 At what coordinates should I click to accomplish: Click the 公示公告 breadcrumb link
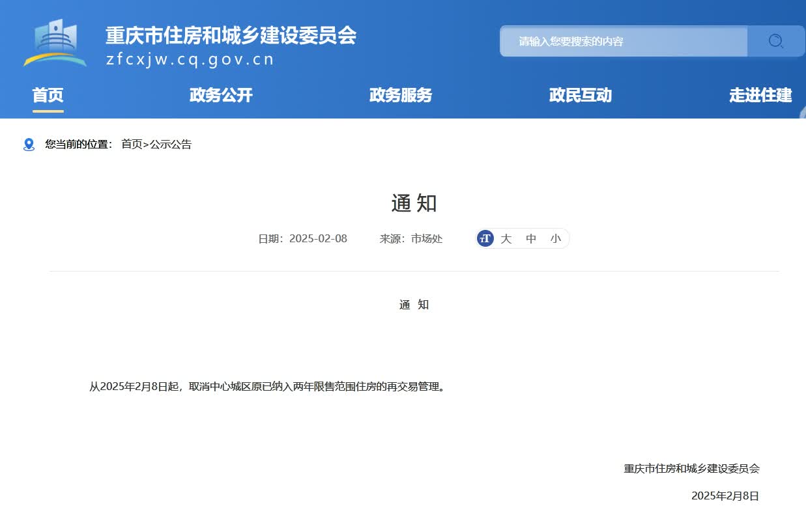click(171, 145)
